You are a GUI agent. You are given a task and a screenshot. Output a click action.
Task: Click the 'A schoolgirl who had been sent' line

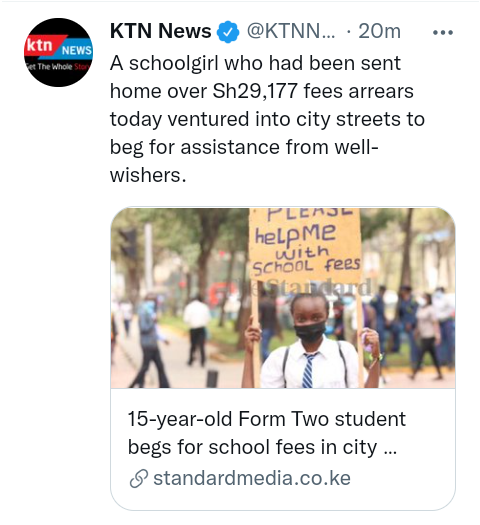(255, 63)
